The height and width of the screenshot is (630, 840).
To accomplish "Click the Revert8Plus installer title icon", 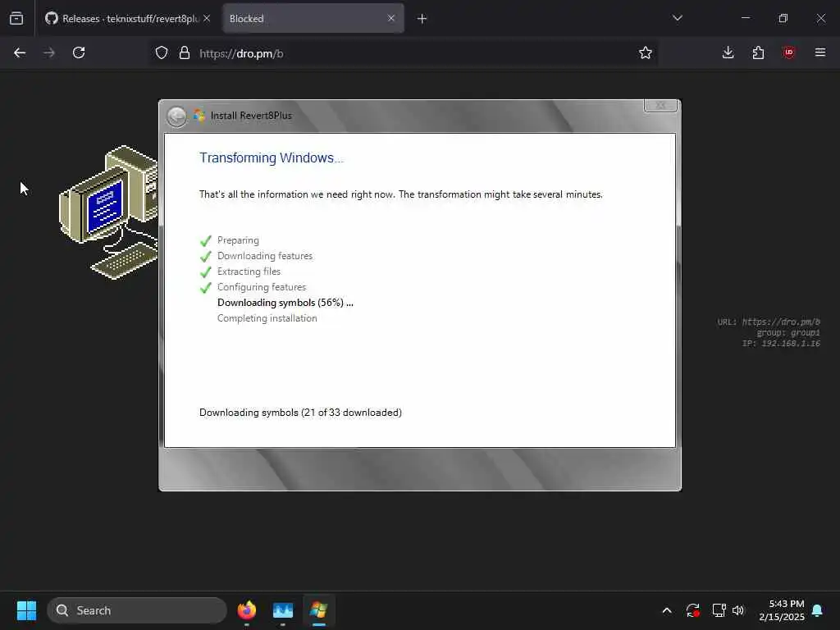I will click(199, 116).
